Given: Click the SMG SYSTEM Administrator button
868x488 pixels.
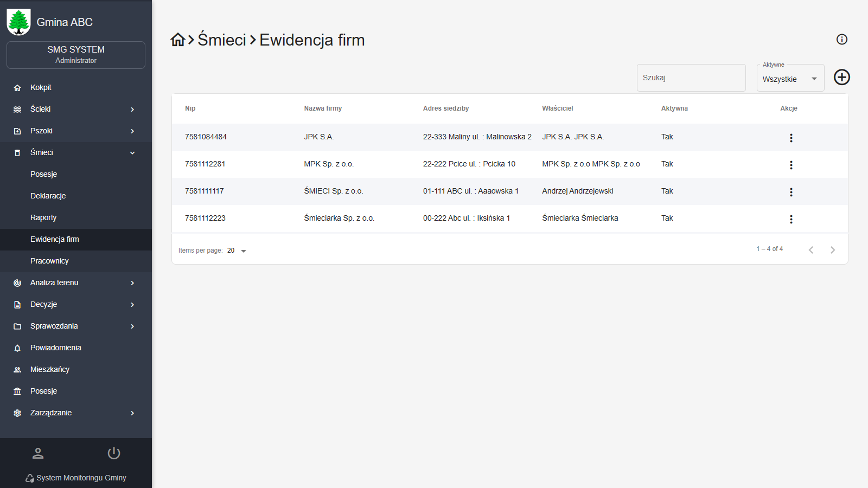Looking at the screenshot, I should pyautogui.click(x=76, y=55).
